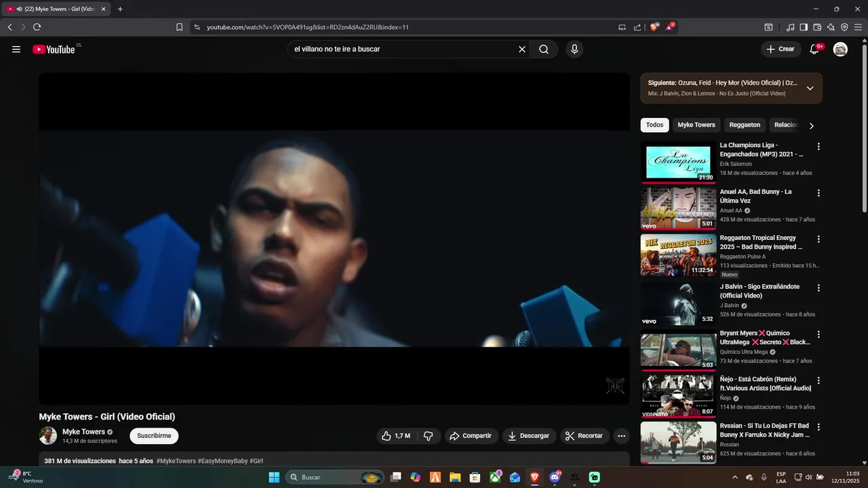This screenshot has width=868, height=488.
Task: Open options for Reggaeton Tropical Energy 2025
Action: [x=818, y=239]
